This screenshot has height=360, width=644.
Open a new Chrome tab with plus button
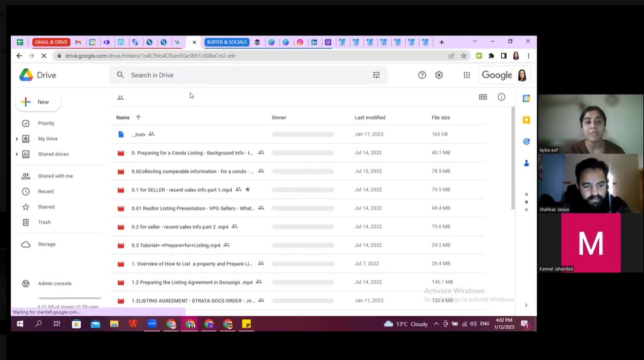pyautogui.click(x=442, y=42)
